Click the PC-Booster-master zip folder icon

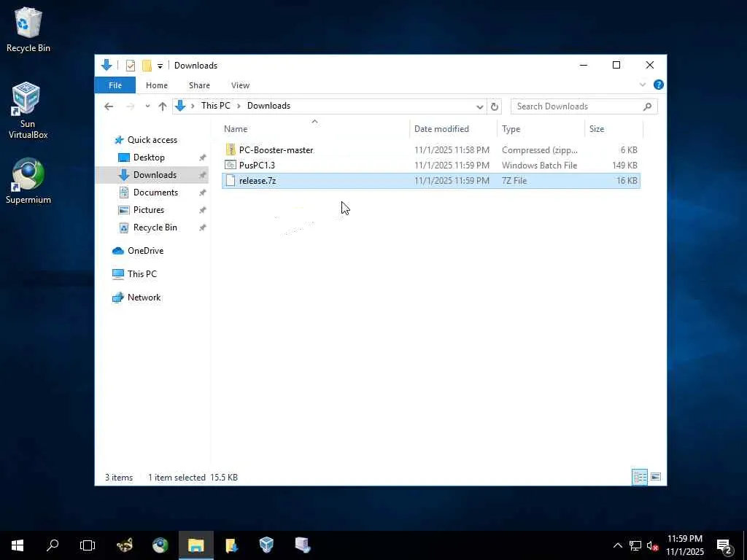(231, 150)
